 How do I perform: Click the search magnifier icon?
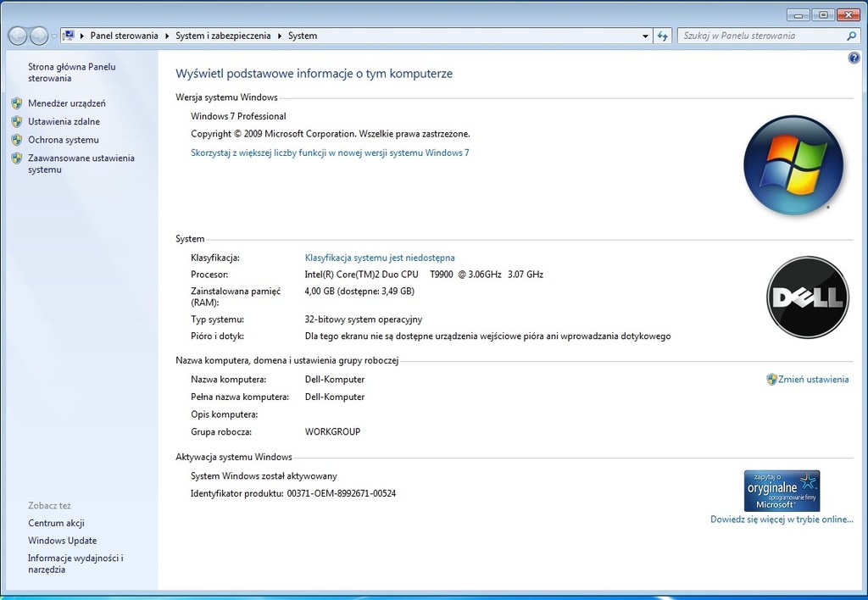point(851,36)
